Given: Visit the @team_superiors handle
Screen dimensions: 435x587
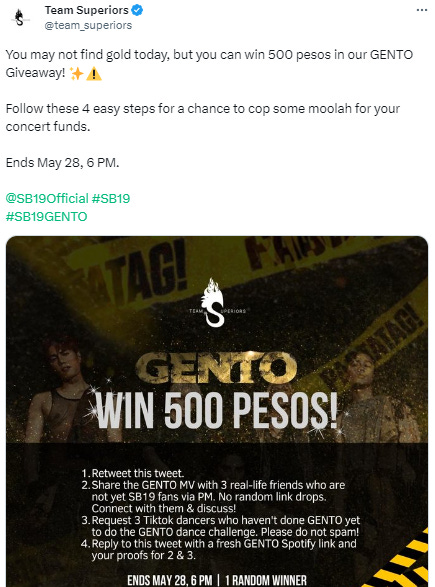Looking at the screenshot, I should pyautogui.click(x=88, y=25).
